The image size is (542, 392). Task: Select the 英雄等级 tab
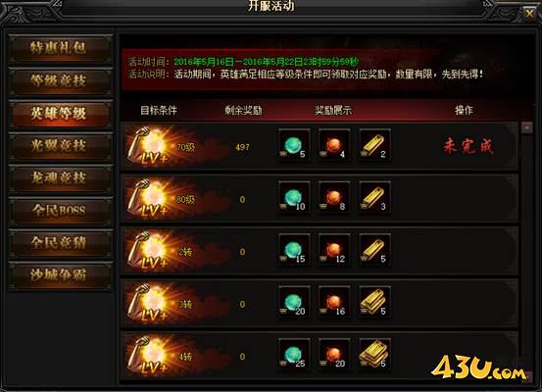pos(60,114)
